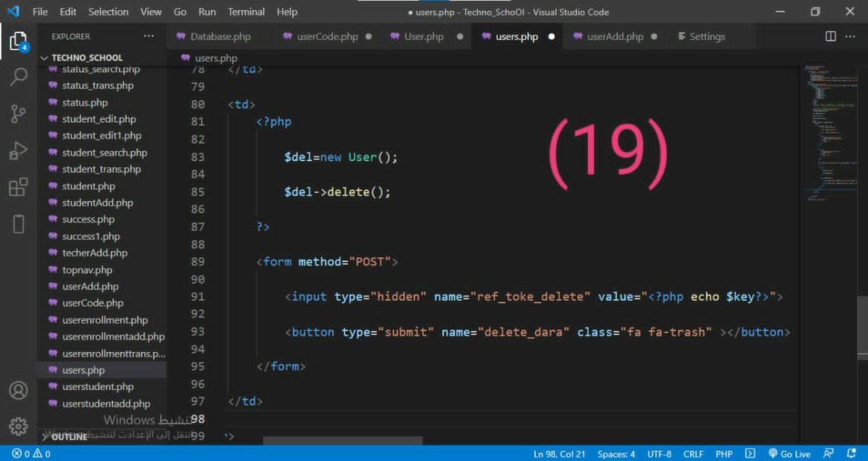This screenshot has width=868, height=461.
Task: Show the errors and warnings count
Action: [31, 454]
